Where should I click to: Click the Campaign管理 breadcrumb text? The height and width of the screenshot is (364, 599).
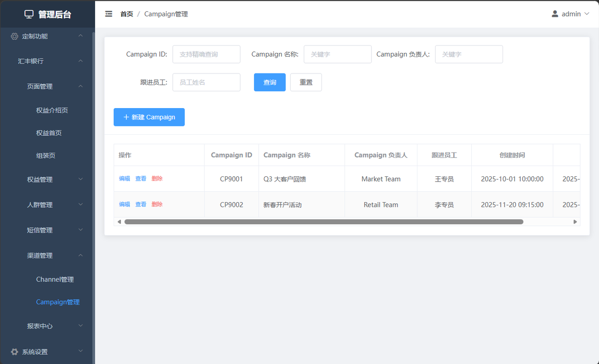coord(166,14)
